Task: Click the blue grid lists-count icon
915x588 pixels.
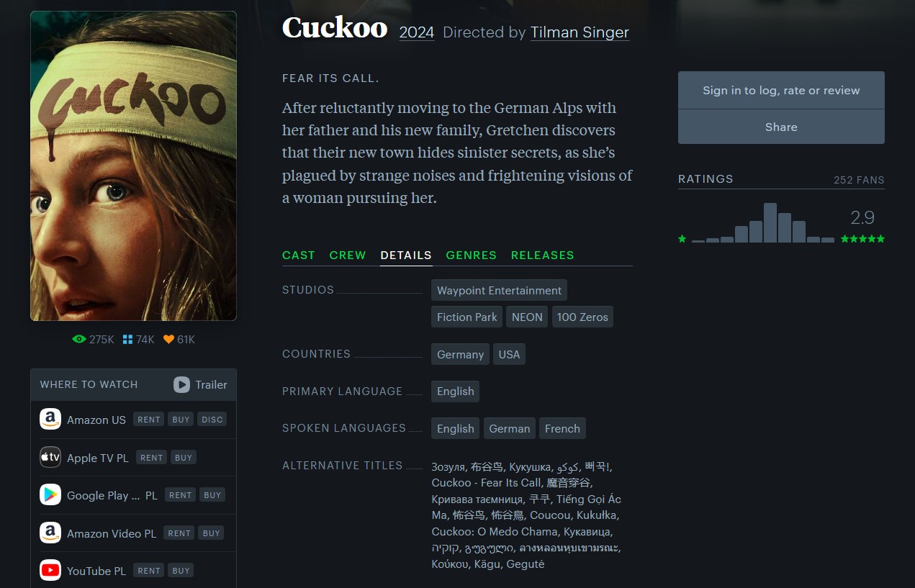Action: [127, 339]
